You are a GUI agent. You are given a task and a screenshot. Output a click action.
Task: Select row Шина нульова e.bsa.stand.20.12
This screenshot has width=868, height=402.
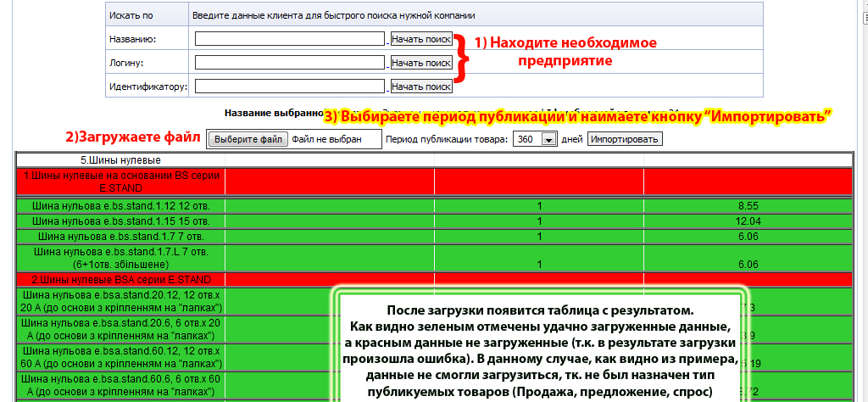[x=120, y=300]
